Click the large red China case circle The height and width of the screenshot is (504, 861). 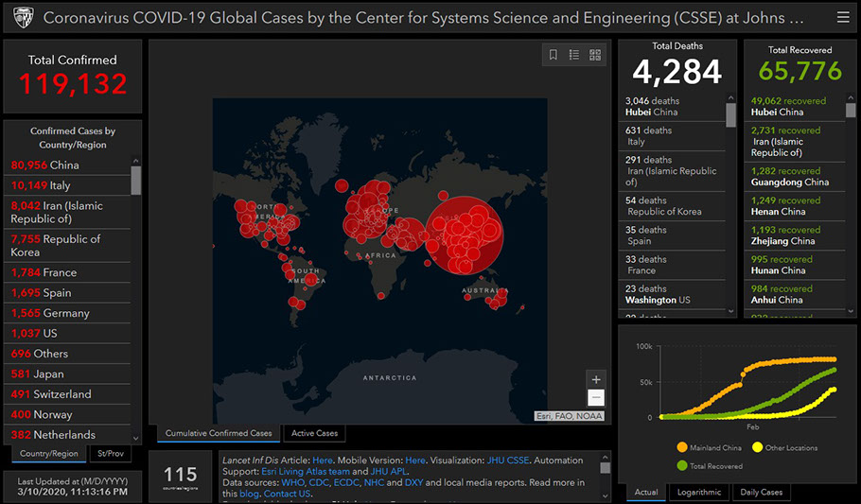pyautogui.click(x=465, y=235)
